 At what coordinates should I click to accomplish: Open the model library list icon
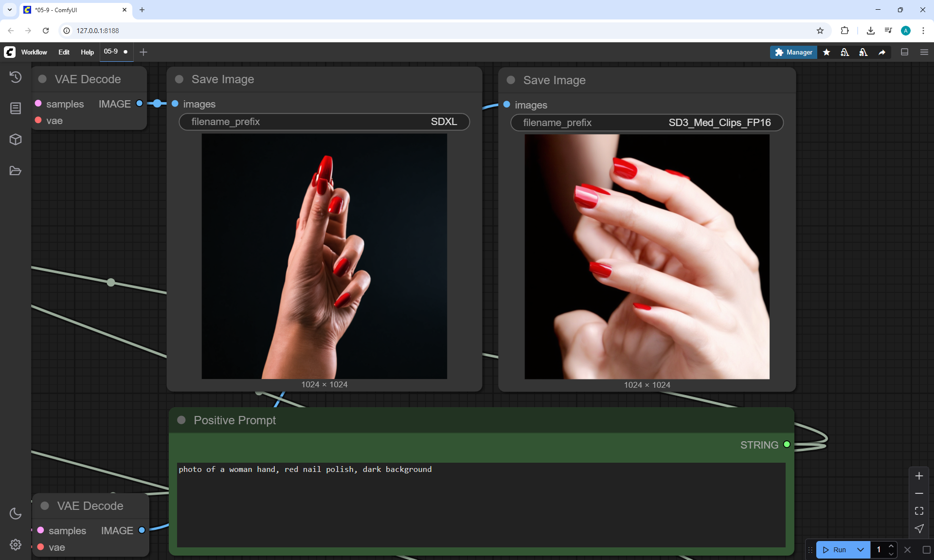click(x=16, y=108)
